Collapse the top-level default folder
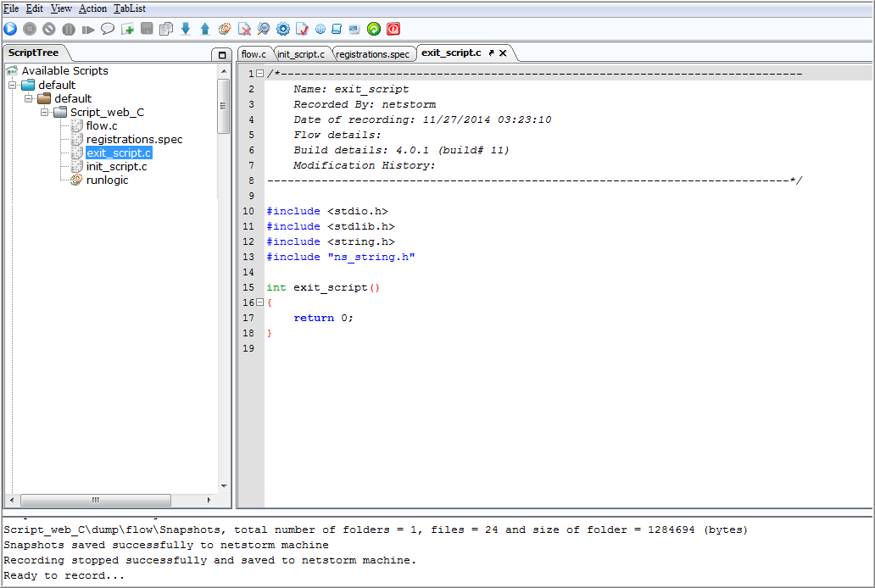This screenshot has width=875, height=588. click(12, 85)
